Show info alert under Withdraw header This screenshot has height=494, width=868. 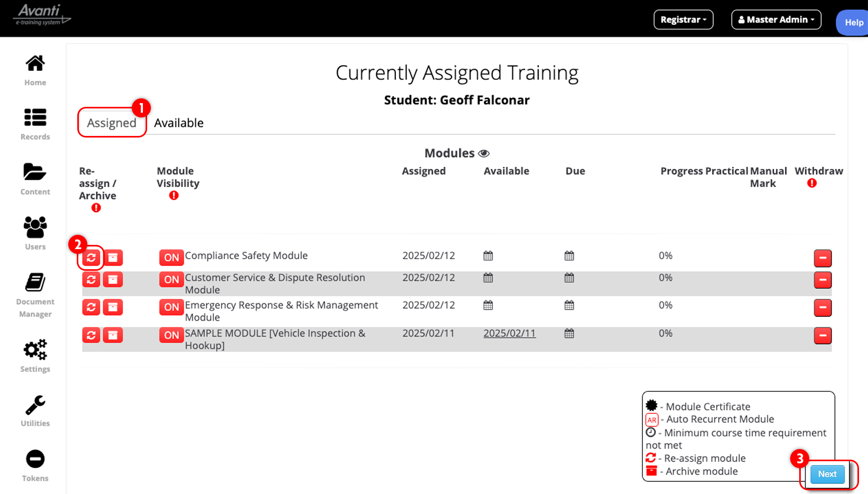point(812,184)
